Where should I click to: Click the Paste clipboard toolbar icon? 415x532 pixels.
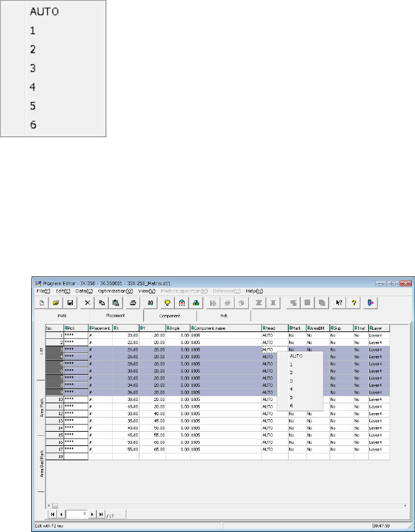[116, 303]
